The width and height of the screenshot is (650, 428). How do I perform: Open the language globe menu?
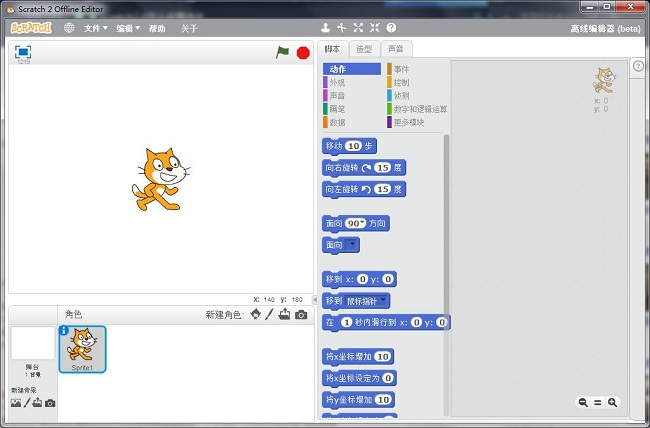pyautogui.click(x=69, y=28)
